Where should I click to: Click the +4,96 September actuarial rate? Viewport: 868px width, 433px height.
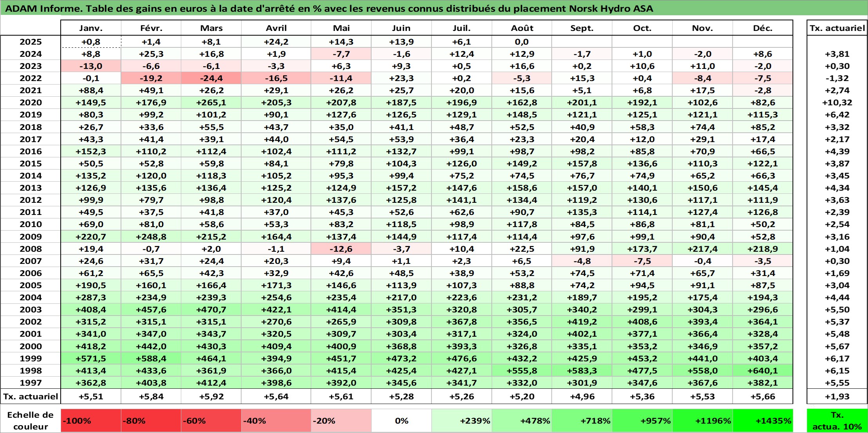click(x=582, y=397)
